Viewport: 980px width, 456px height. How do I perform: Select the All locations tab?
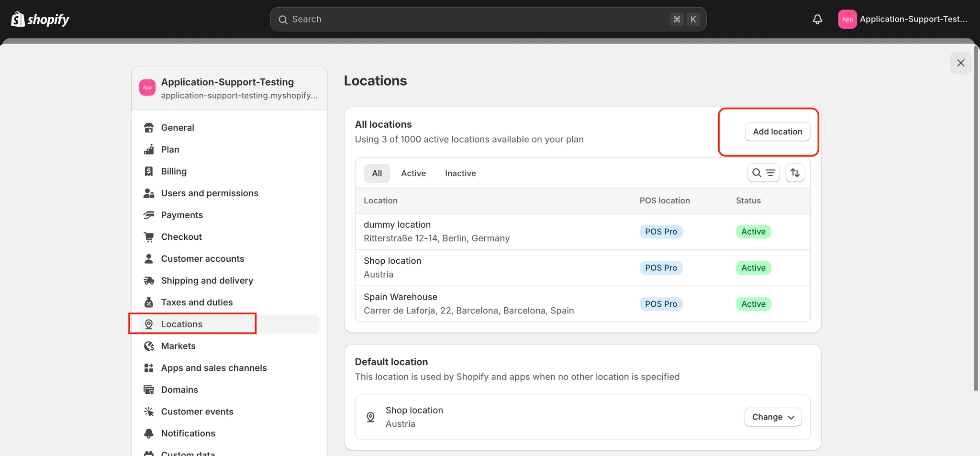pos(377,173)
